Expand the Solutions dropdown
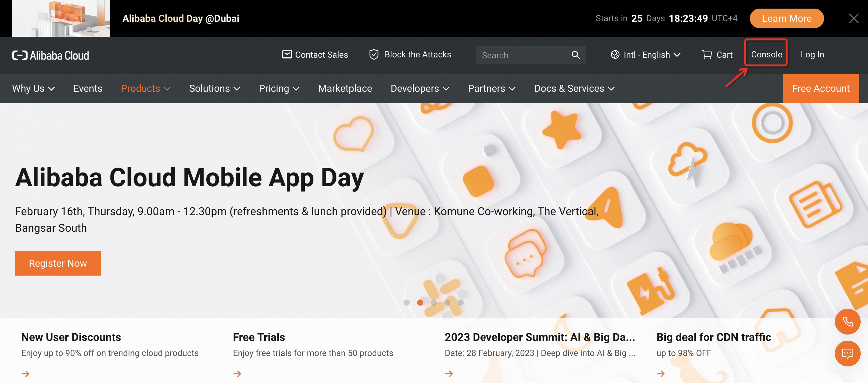 [215, 88]
